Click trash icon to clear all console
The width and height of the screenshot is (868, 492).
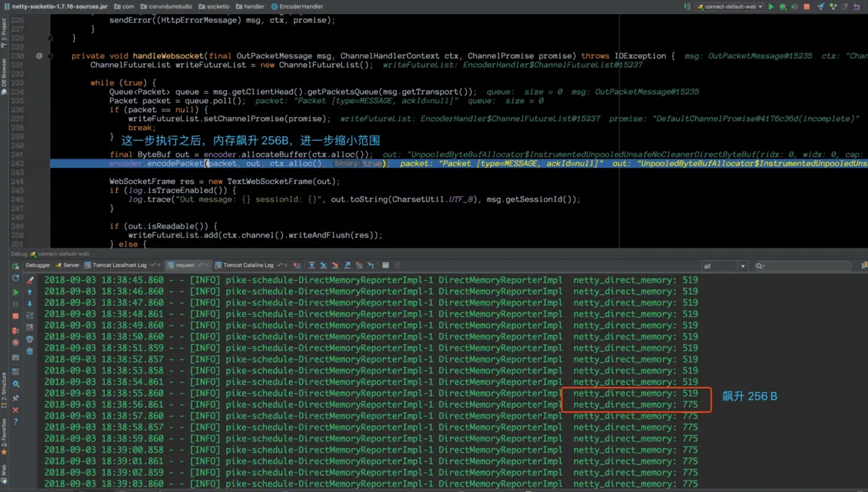click(29, 351)
